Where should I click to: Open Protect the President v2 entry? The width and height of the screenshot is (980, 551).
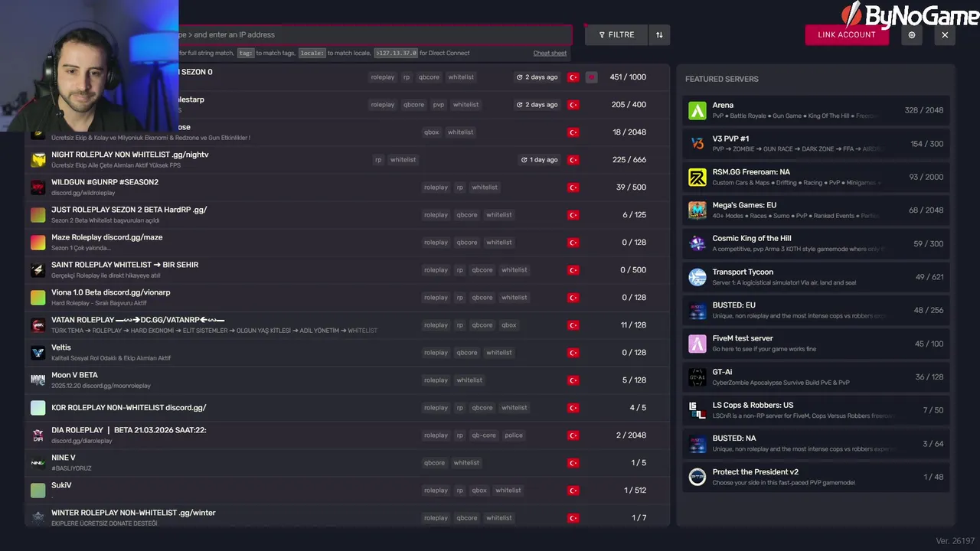(816, 477)
